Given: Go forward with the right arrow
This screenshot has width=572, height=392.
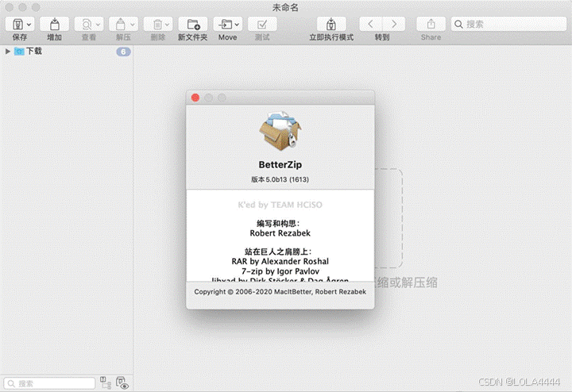Looking at the screenshot, I should pyautogui.click(x=394, y=25).
